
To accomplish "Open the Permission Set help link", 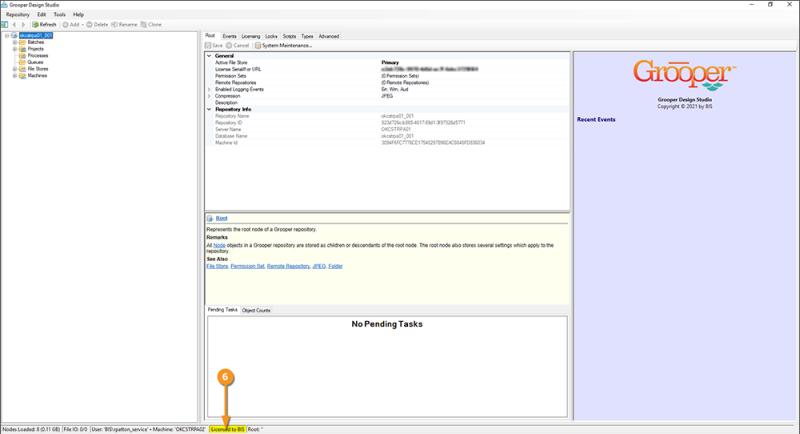I will click(x=247, y=266).
